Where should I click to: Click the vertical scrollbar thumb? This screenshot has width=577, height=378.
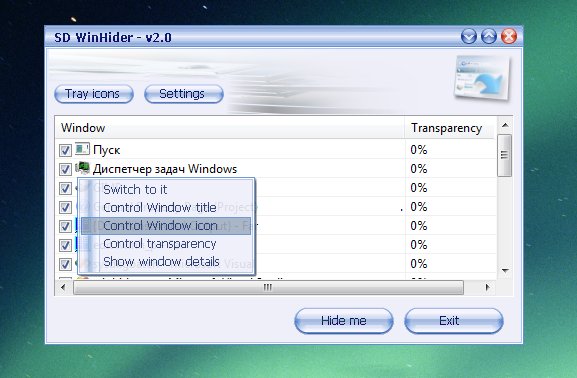(x=504, y=155)
